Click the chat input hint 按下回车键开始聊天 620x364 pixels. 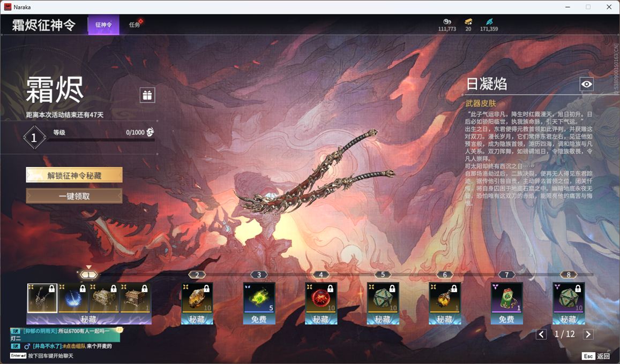pyautogui.click(x=50, y=356)
